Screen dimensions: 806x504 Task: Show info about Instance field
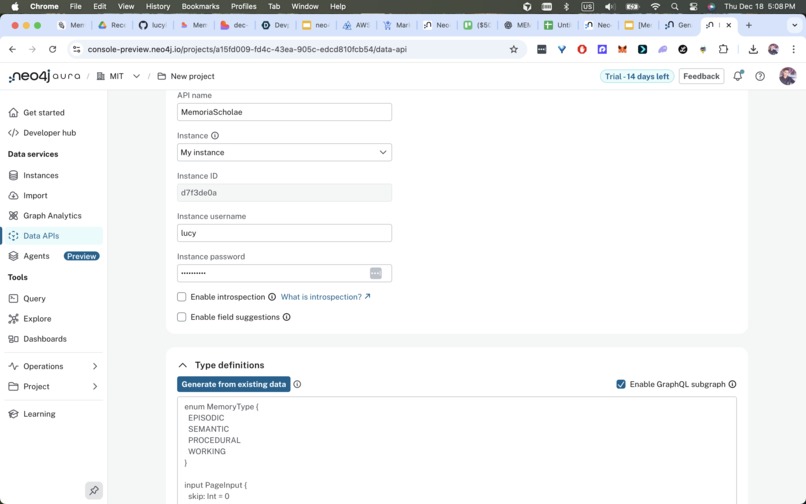point(215,136)
